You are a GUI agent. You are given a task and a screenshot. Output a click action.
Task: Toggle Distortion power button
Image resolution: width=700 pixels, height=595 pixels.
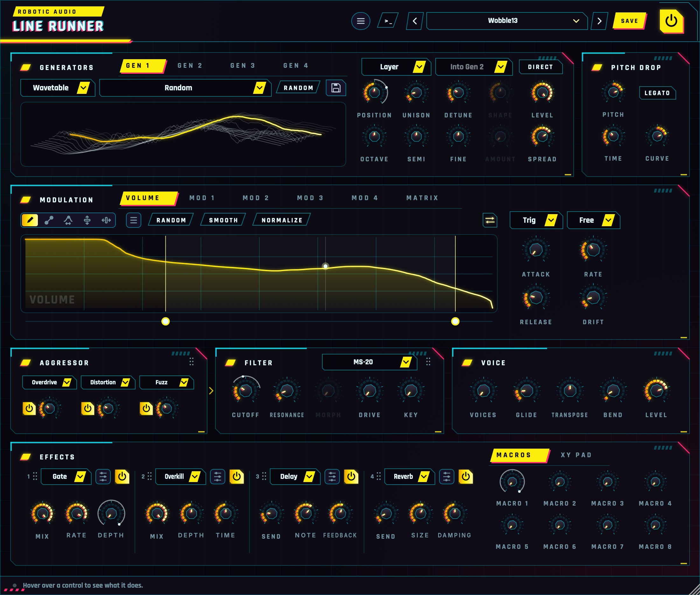pos(88,409)
